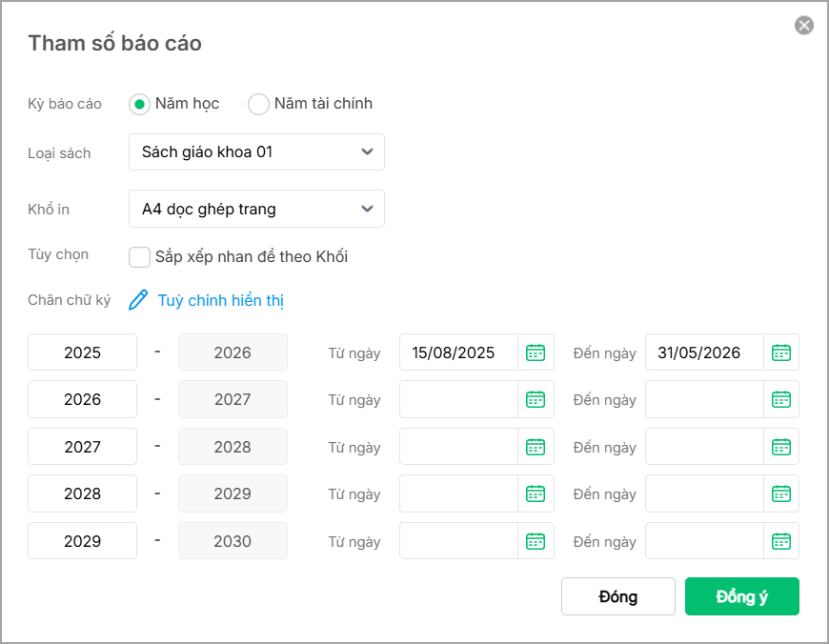The image size is (829, 644).
Task: Click the pencil icon beside 'Tuỳ chỉnh hiển thị'
Action: tap(139, 300)
